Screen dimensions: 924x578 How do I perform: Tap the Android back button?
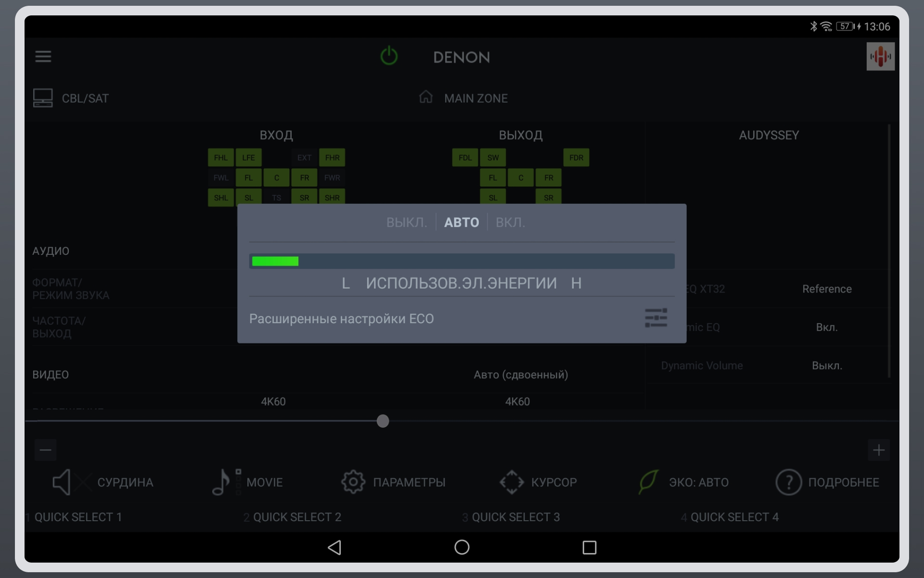334,547
